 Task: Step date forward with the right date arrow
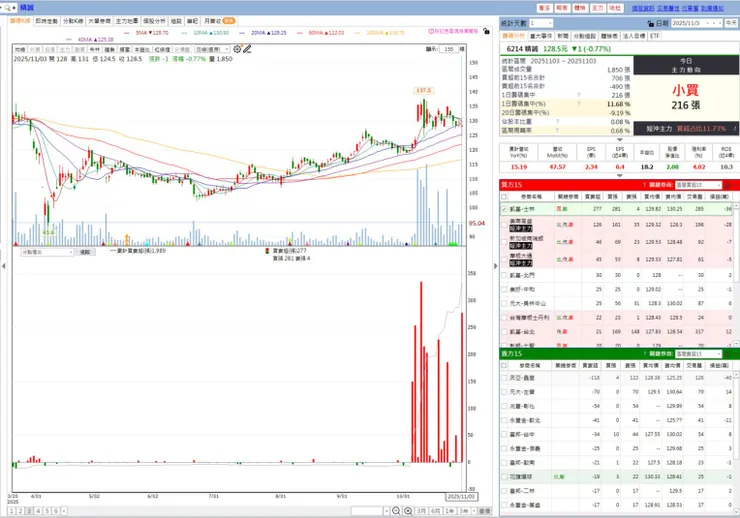point(720,23)
